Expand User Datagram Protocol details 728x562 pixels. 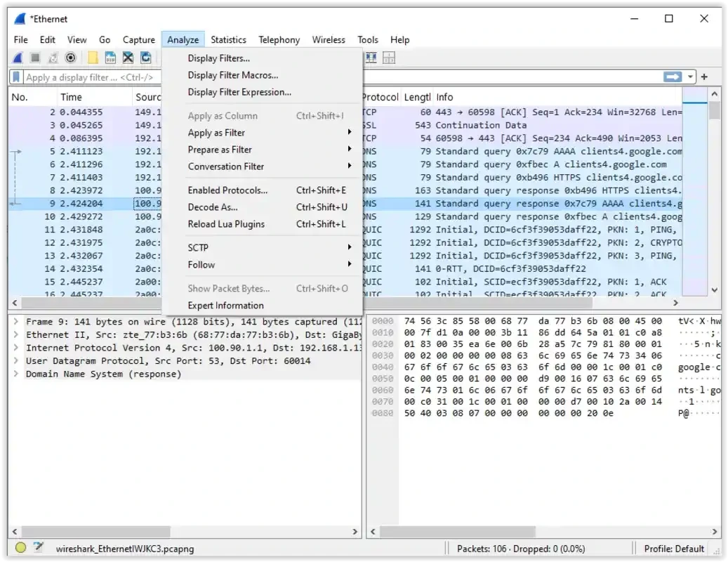click(x=15, y=360)
